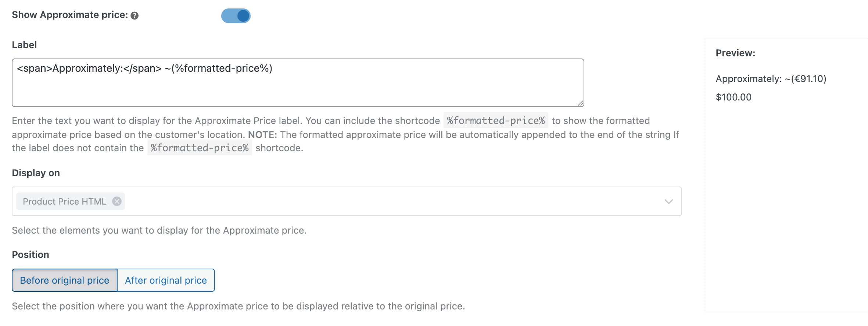The width and height of the screenshot is (868, 326).
Task: Click the empty area of the Display on field
Action: coord(367,201)
